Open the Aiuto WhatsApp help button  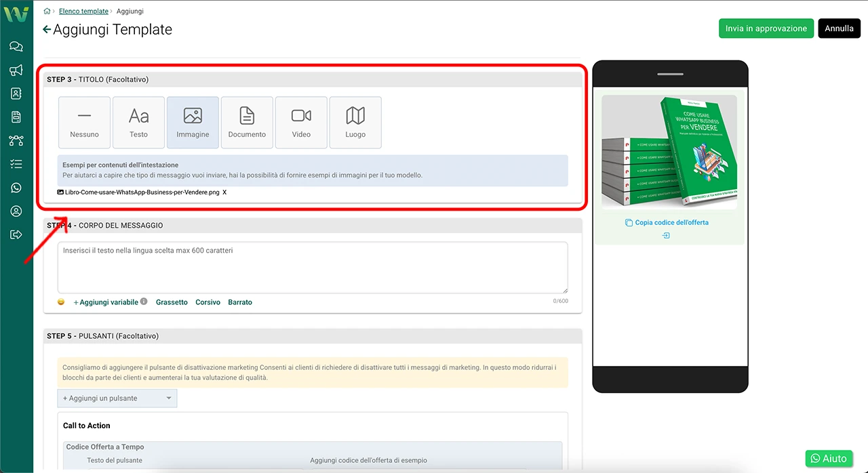click(x=829, y=459)
